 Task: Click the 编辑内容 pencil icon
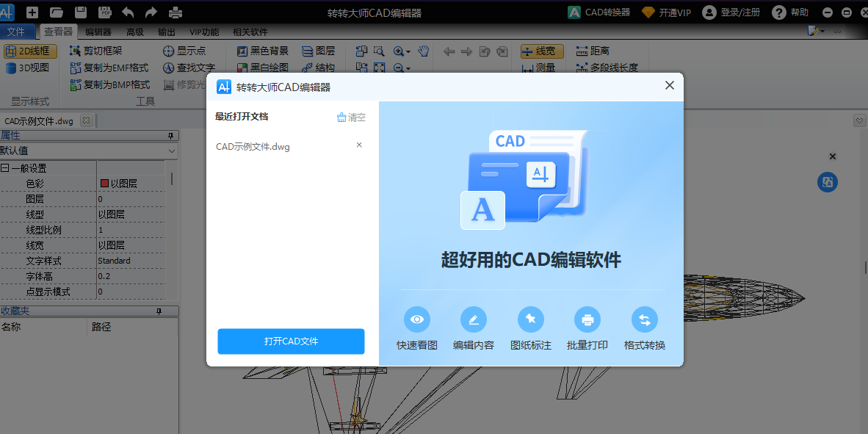click(474, 319)
